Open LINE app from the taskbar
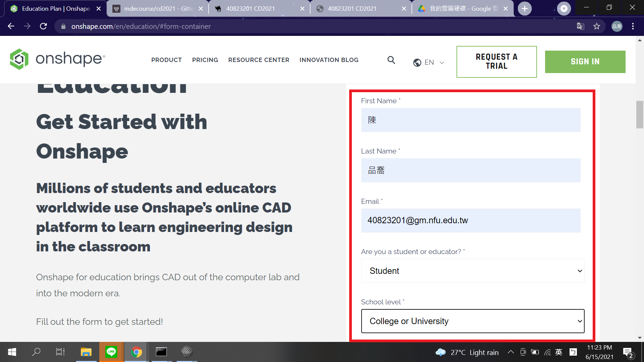 (x=111, y=352)
